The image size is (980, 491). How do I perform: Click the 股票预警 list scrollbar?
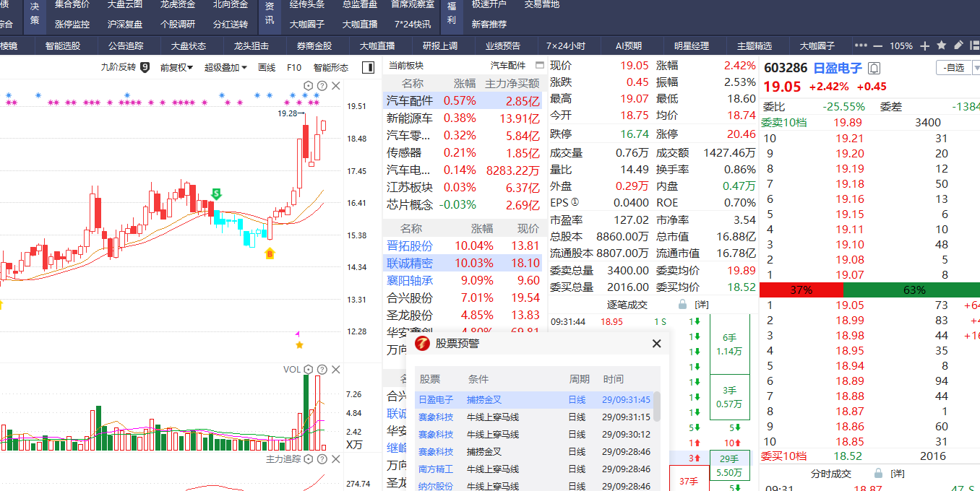657,407
